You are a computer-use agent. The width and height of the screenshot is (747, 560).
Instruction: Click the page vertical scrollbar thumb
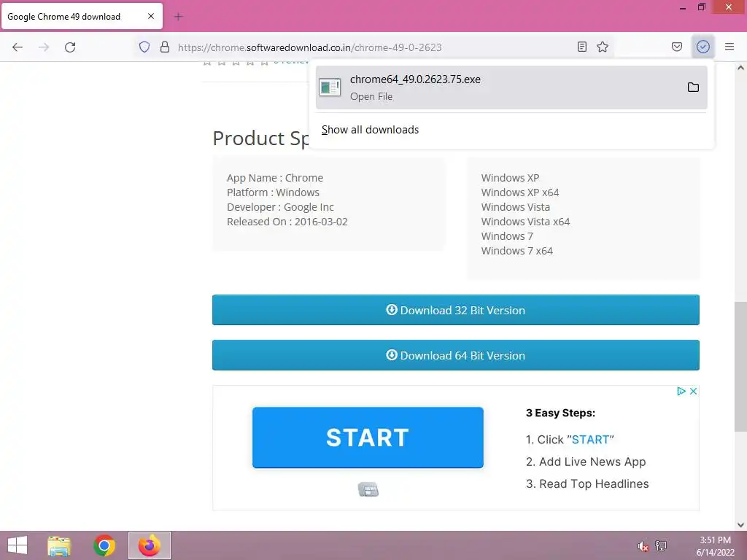(x=740, y=367)
